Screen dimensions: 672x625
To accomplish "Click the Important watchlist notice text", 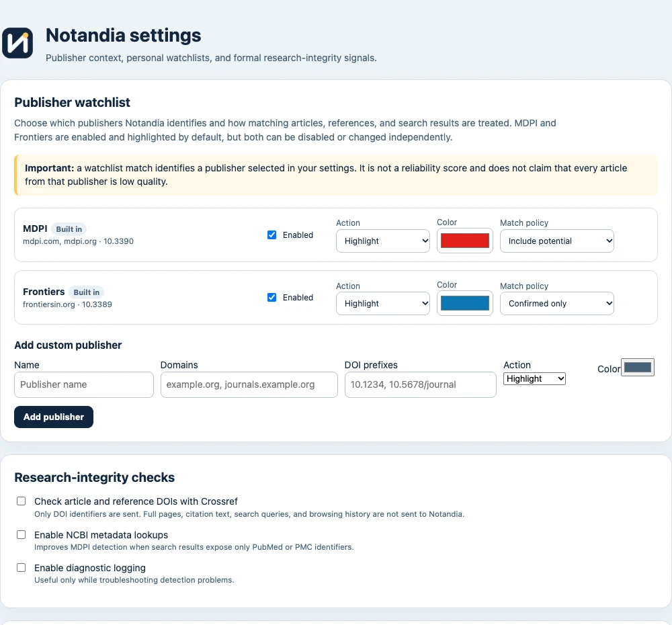I will tap(326, 175).
